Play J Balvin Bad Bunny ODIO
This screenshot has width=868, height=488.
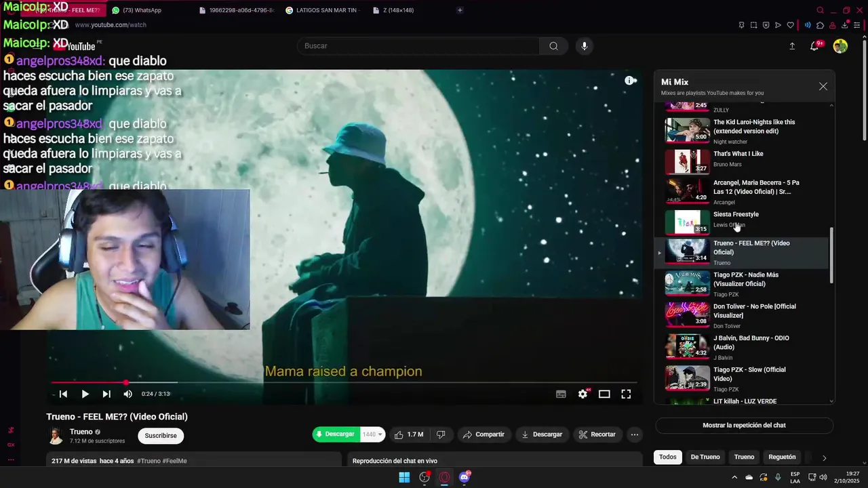coord(741,346)
